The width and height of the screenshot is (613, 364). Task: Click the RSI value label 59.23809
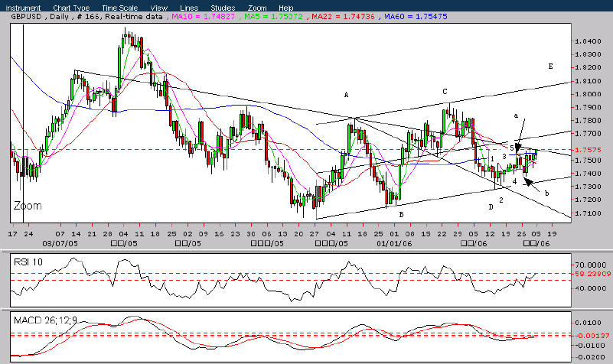click(x=592, y=274)
